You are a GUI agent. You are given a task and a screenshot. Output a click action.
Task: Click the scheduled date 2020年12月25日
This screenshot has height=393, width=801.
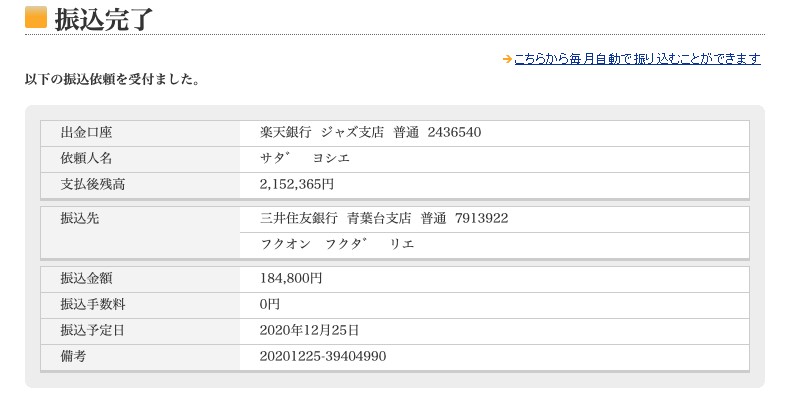(310, 331)
